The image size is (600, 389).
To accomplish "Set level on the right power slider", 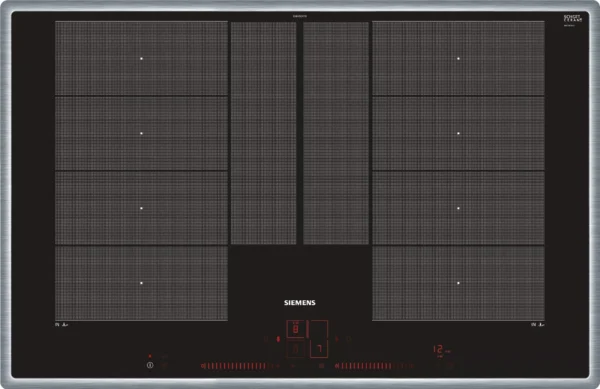I will (x=374, y=366).
